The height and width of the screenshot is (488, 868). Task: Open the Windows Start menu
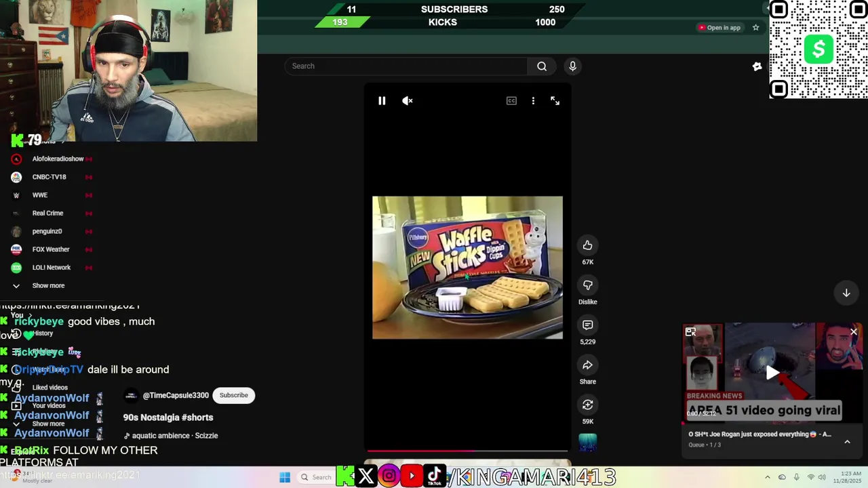click(x=285, y=477)
